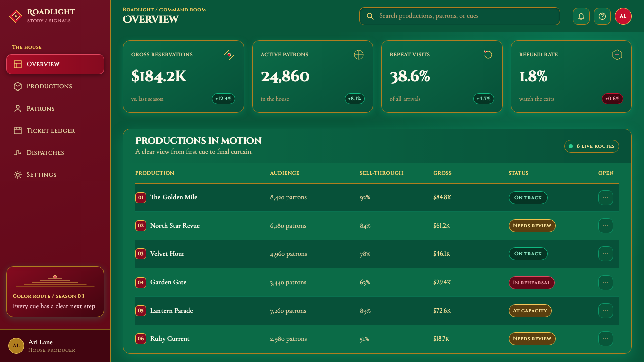Click the Status column header
This screenshot has width=644, height=362.
(x=518, y=173)
